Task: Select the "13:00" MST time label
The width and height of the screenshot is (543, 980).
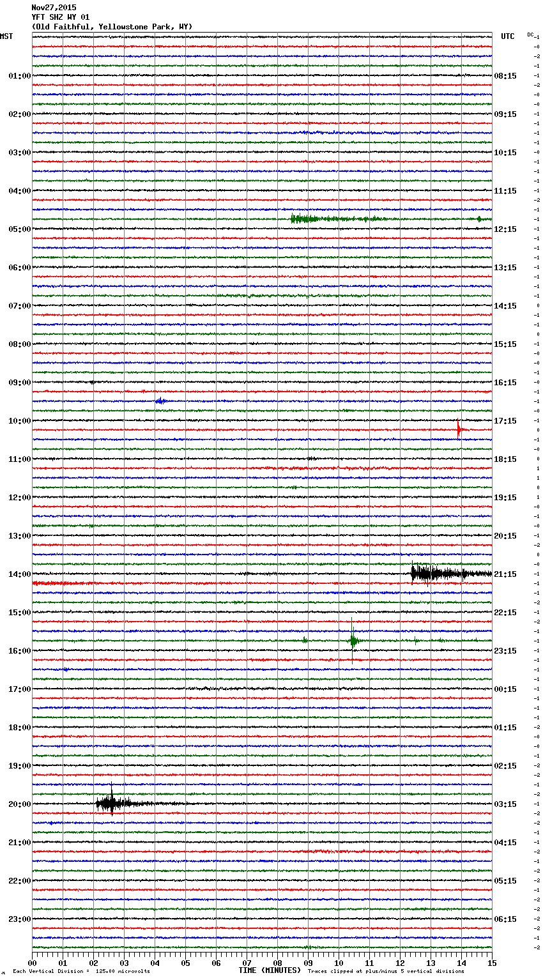Action: pos(20,536)
